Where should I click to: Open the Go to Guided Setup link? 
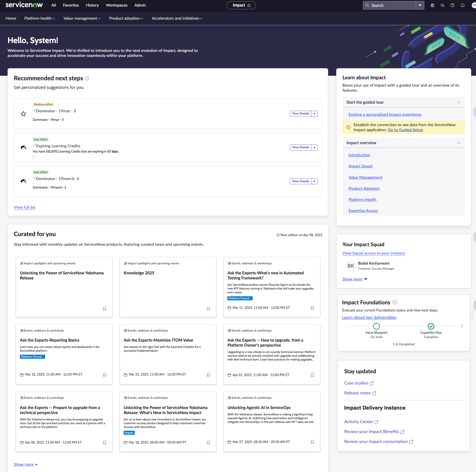(x=405, y=130)
